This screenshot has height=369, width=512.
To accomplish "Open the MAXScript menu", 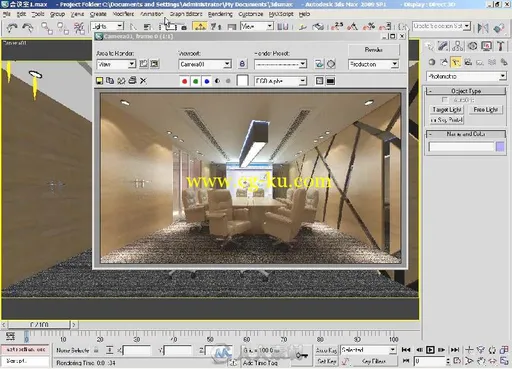I will [x=281, y=14].
